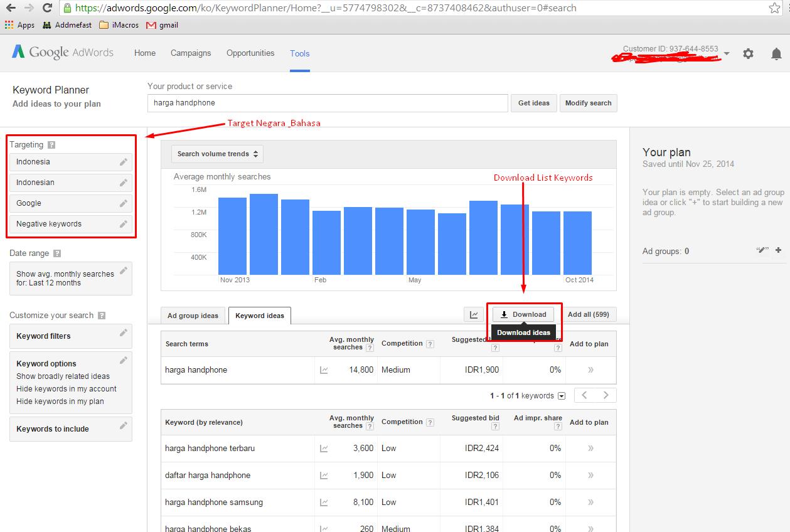Screen dimensions: 790x532
Task: Go back using the browser back arrow
Action: click(11, 8)
